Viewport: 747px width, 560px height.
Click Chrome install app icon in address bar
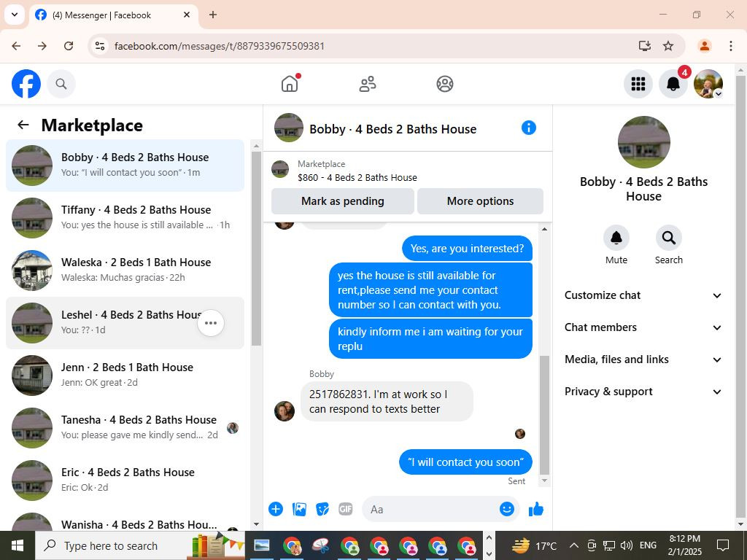point(645,46)
